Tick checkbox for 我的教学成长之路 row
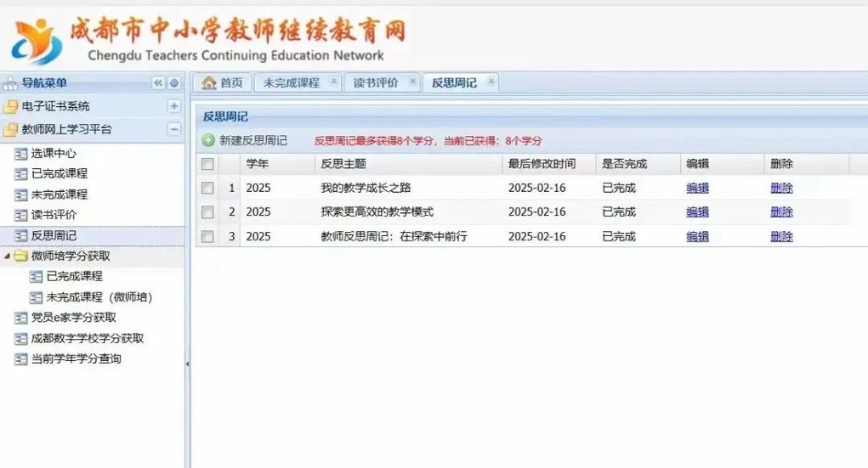 (207, 188)
